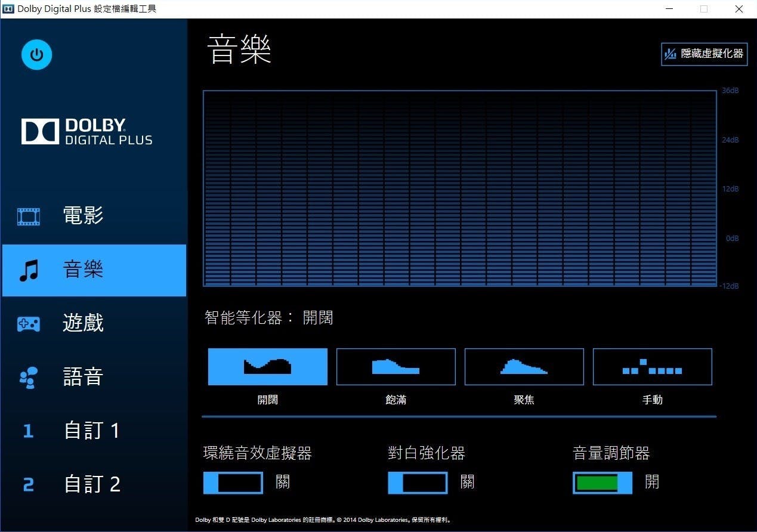Click the 12dB scale label

coord(730,189)
